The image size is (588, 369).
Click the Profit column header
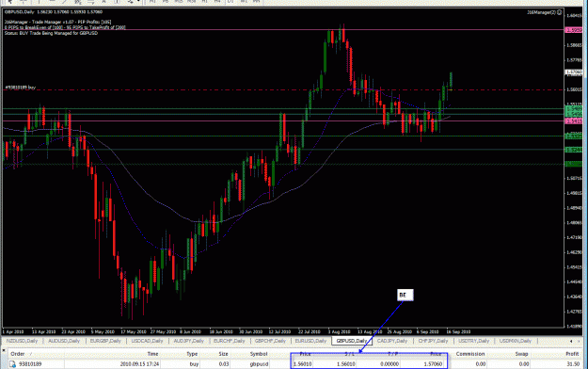tap(572, 354)
